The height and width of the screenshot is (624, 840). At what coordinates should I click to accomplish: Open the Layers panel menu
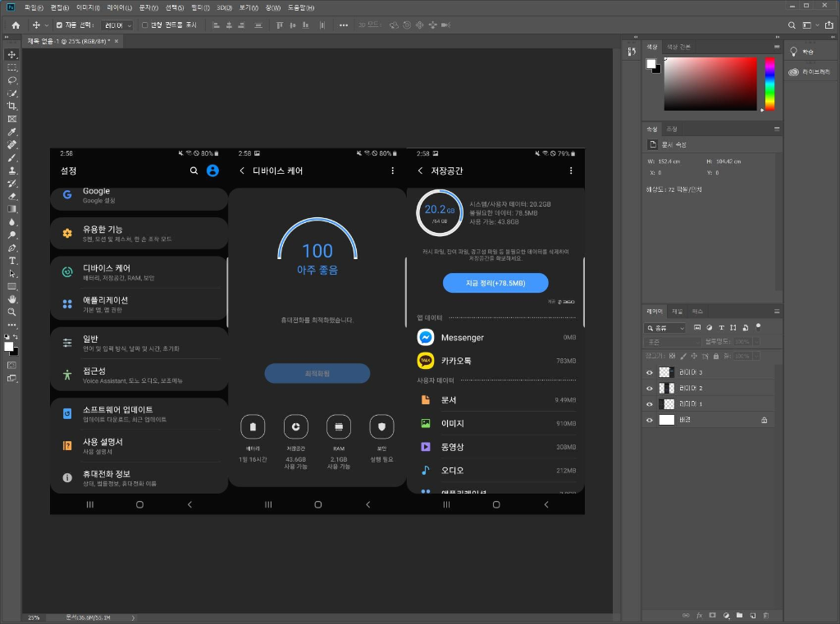tap(777, 312)
